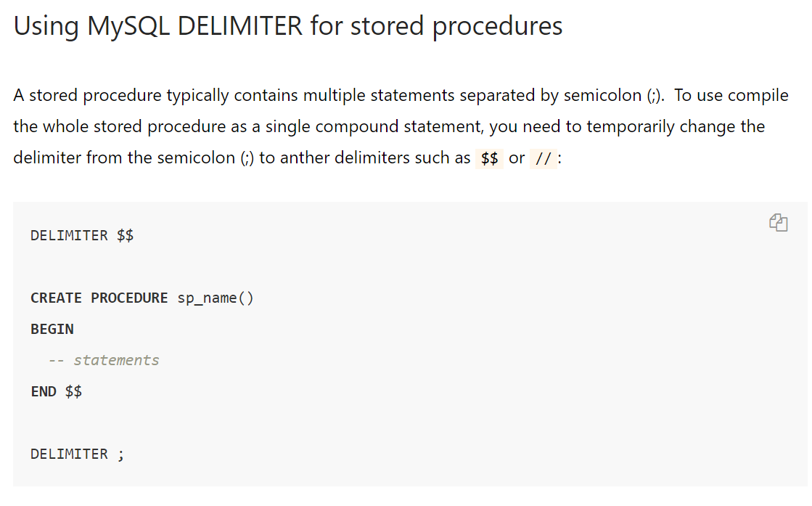Click the "-- statements" comment line
This screenshot has width=812, height=506.
pos(103,360)
